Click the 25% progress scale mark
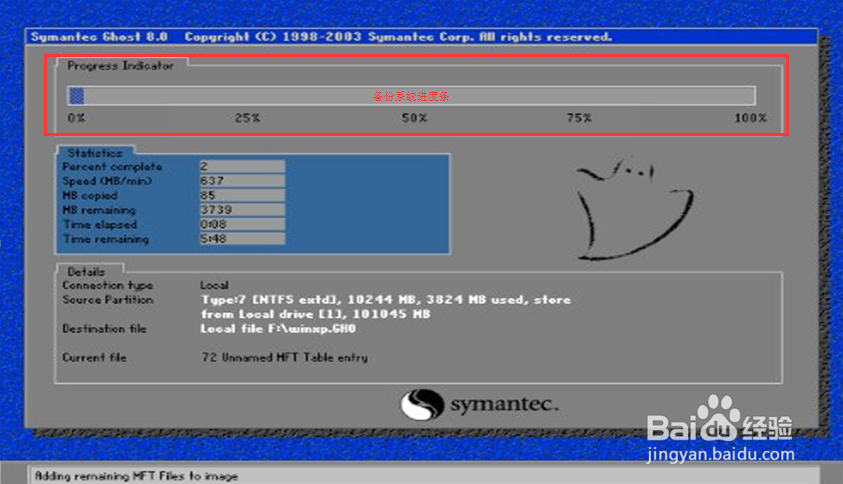This screenshot has width=843, height=484. pyautogui.click(x=247, y=118)
